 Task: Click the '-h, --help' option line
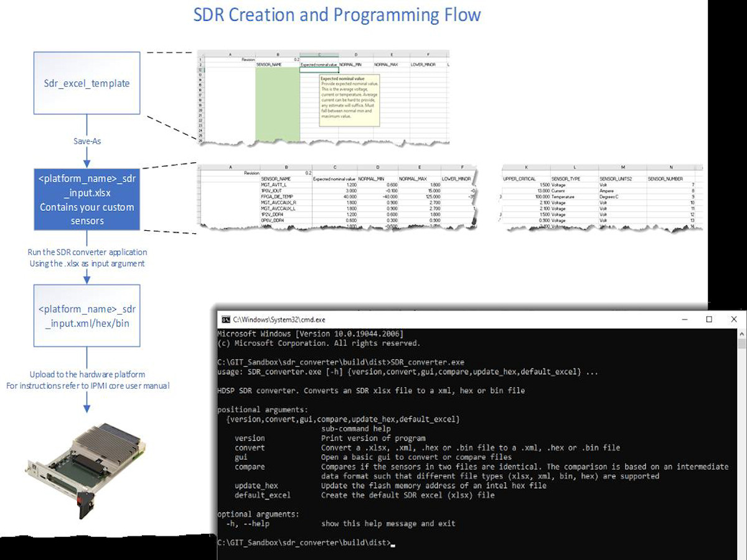341,523
